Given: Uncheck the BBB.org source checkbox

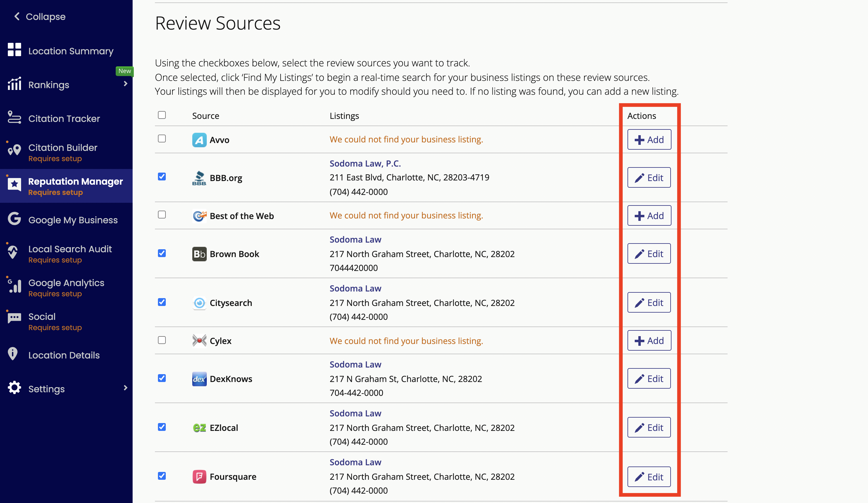Looking at the screenshot, I should [x=162, y=176].
